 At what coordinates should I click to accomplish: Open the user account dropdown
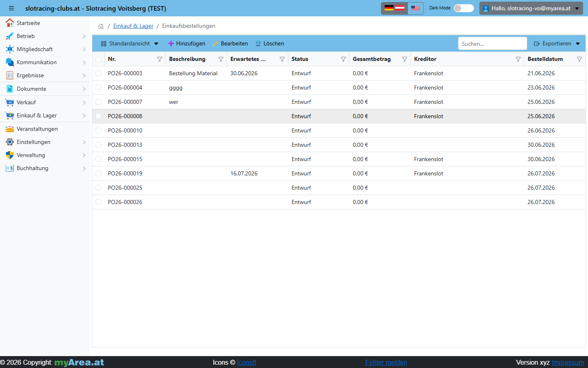click(x=531, y=8)
